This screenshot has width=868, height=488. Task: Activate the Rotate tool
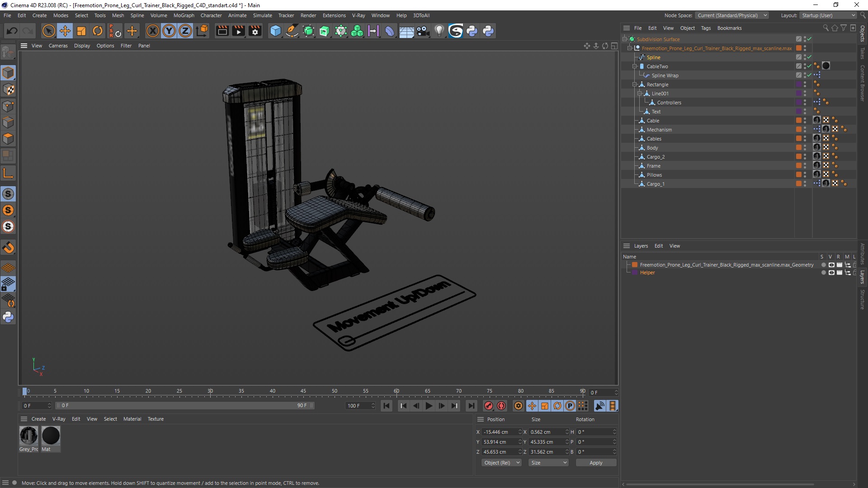pos(98,31)
